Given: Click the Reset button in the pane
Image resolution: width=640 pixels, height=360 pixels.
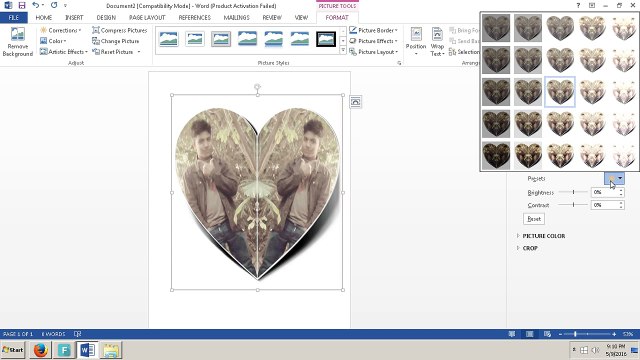Looking at the screenshot, I should [x=534, y=219].
